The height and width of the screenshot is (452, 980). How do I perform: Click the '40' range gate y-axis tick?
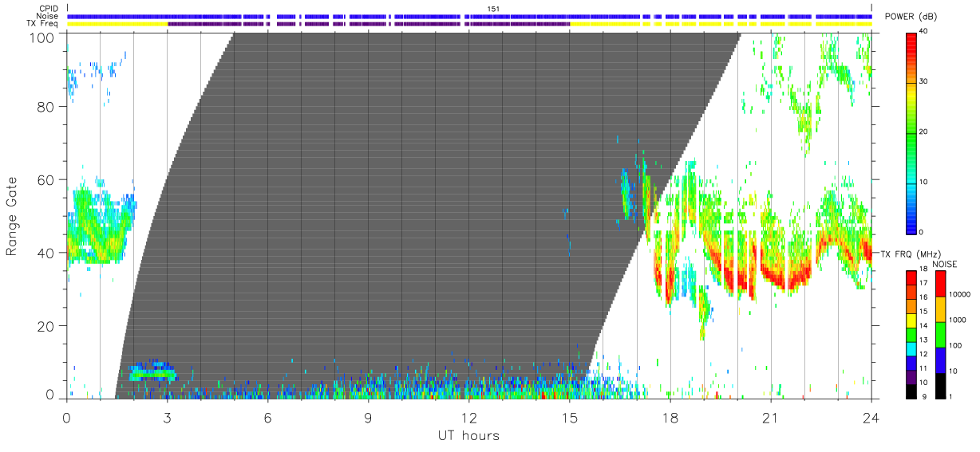pyautogui.click(x=47, y=254)
